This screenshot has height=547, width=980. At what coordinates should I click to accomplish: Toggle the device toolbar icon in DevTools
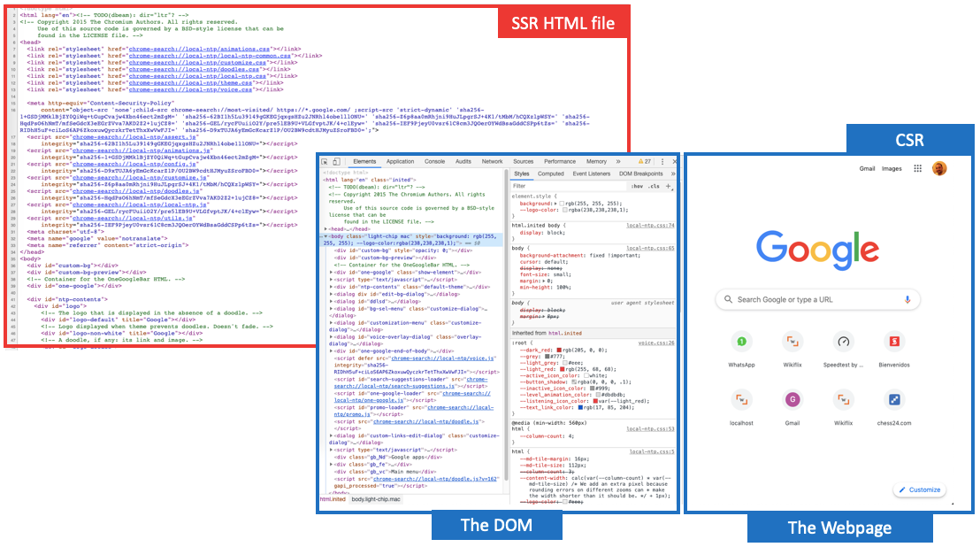coord(335,161)
